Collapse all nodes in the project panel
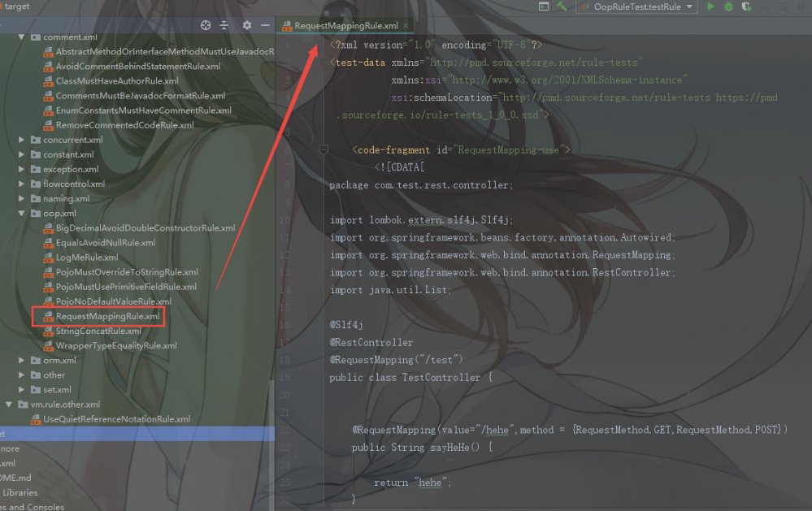This screenshot has height=511, width=812. [x=224, y=25]
